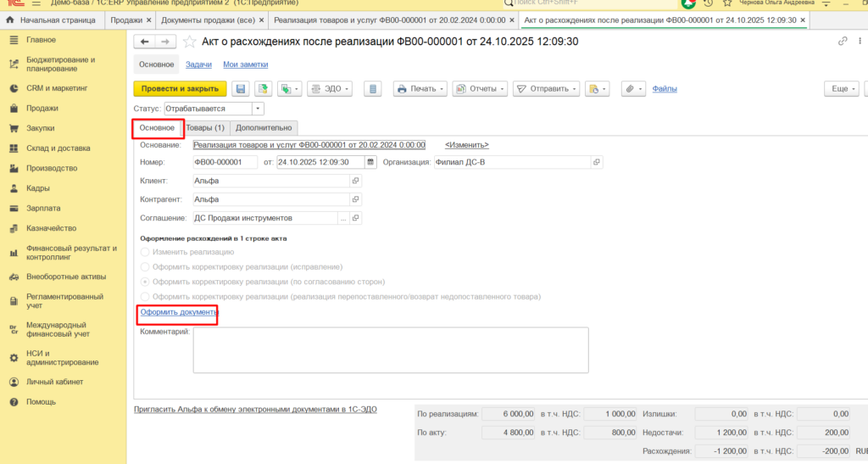Screen dimensions: 868x464
Task: Click the document movements list icon
Action: tap(373, 88)
